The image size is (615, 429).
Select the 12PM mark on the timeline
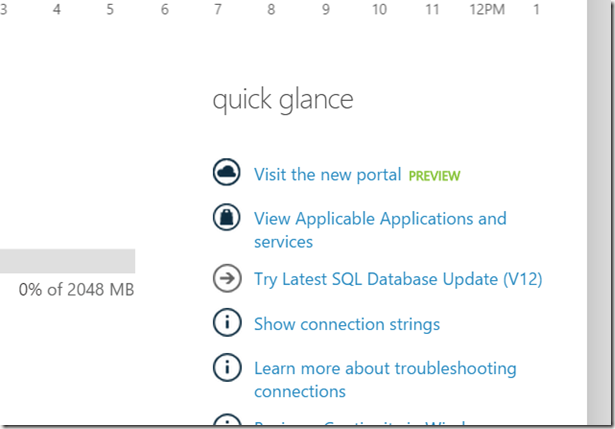(487, 10)
